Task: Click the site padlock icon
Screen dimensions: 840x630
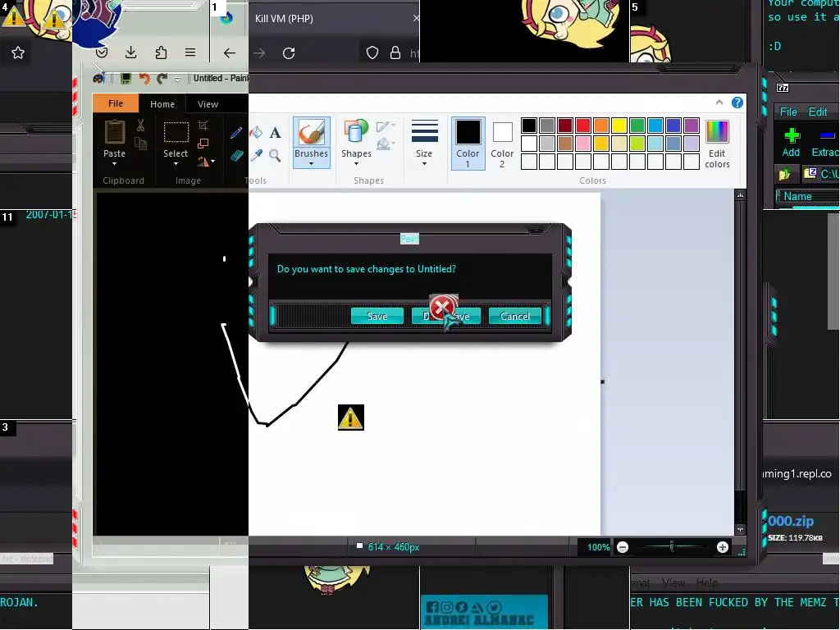Action: 395,52
